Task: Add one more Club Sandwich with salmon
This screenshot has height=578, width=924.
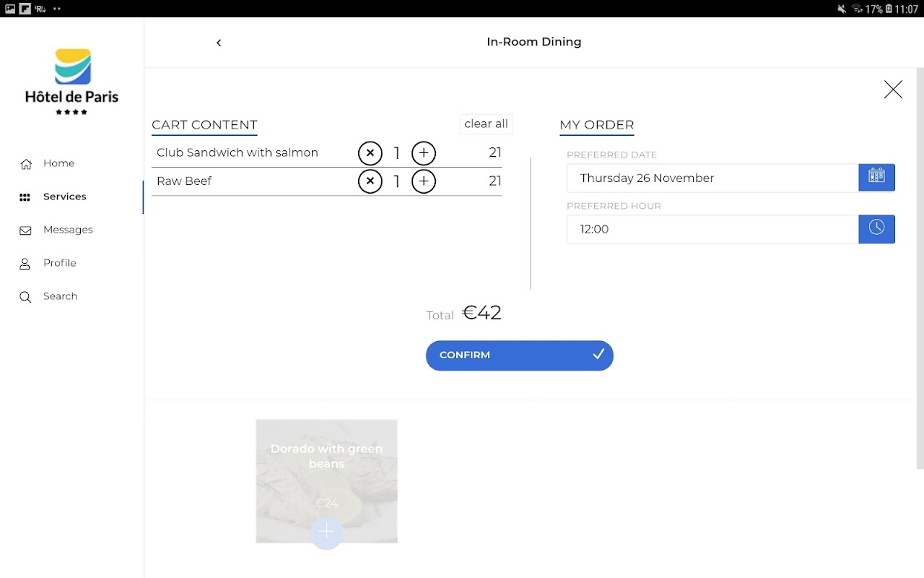Action: pyautogui.click(x=424, y=153)
